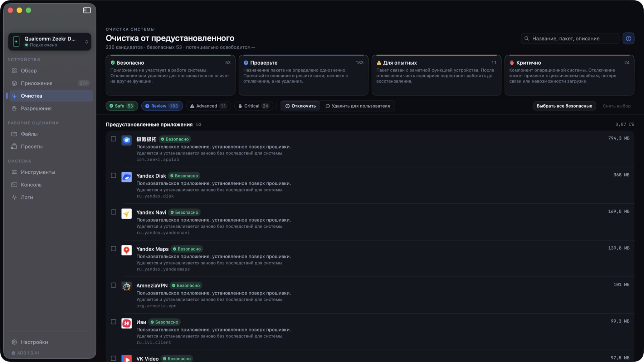Open the Файлы section
This screenshot has height=362, width=644.
pyautogui.click(x=50, y=134)
